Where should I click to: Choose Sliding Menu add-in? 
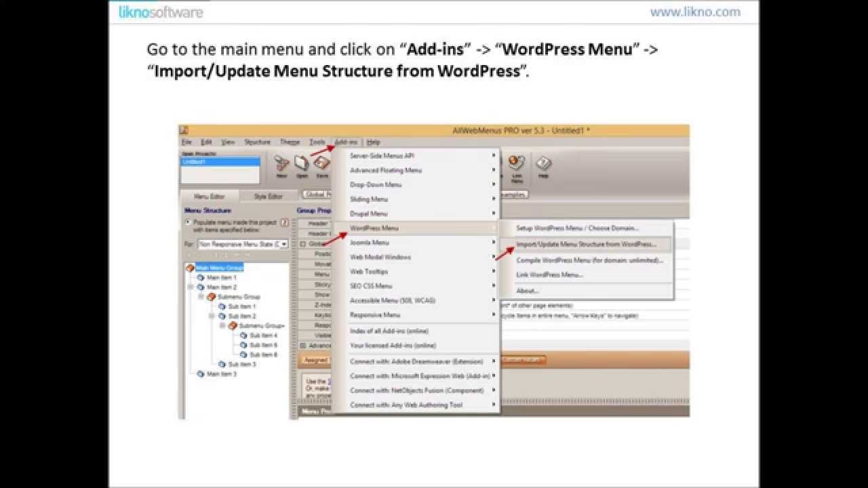coord(416,199)
